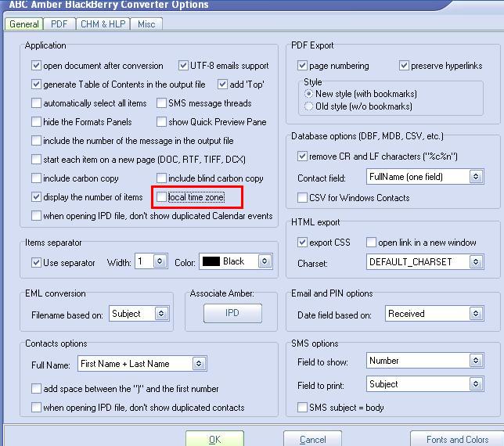504x446 pixels.
Task: Toggle PDF page numbering checkbox
Action: pyautogui.click(x=302, y=66)
